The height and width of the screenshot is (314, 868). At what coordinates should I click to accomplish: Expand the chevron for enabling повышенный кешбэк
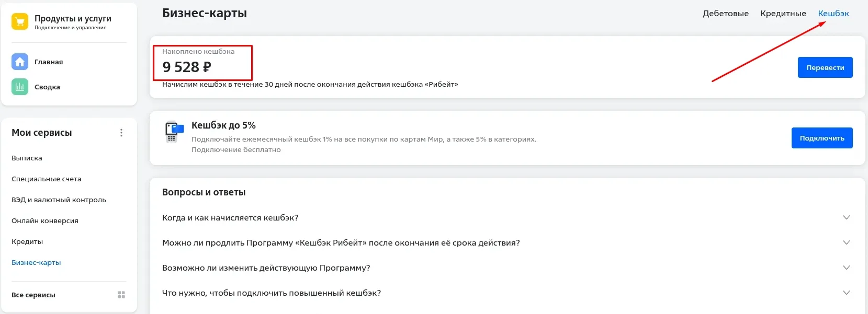point(846,293)
